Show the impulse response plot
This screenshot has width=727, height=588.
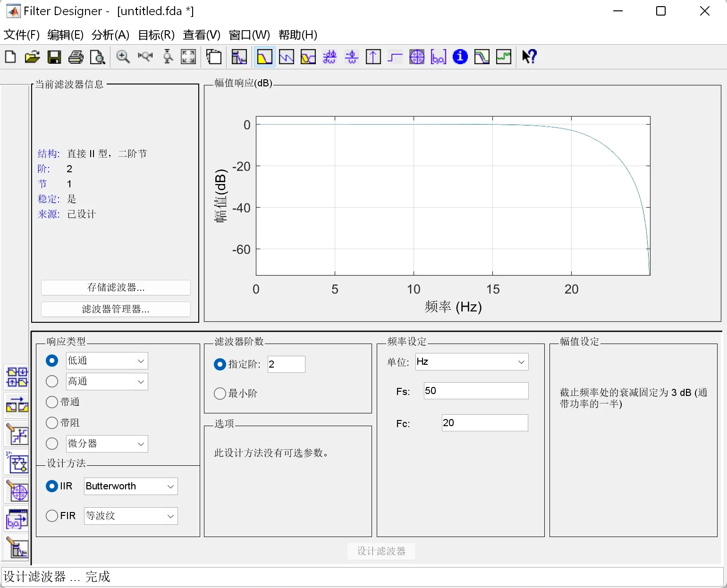(373, 57)
